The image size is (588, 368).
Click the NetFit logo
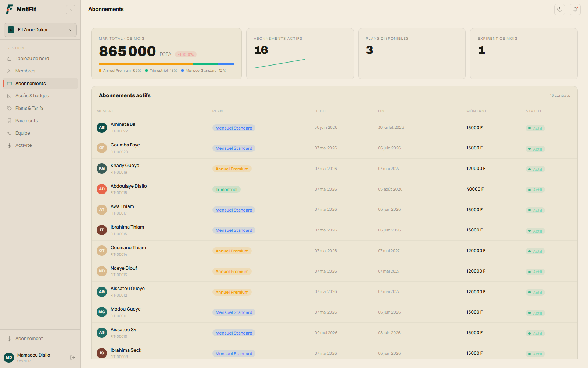(x=21, y=9)
